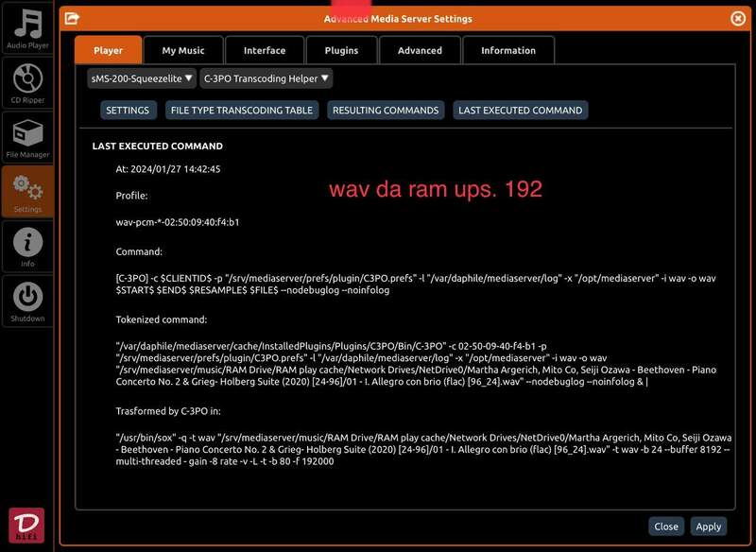Switch to the Interface tab
Viewport: 756px width, 552px height.
pos(265,50)
